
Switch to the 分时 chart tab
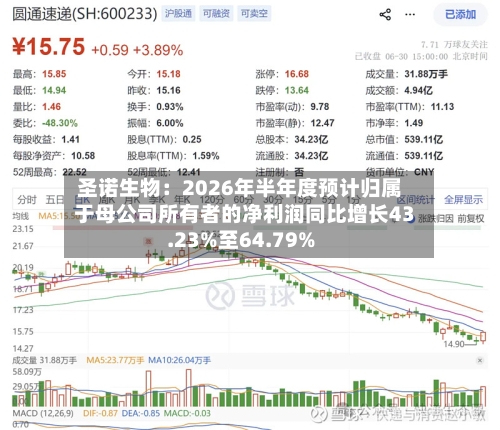tap(27, 200)
